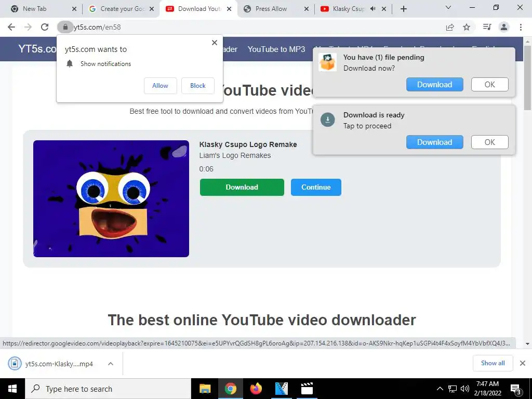Open site info lock icon in address bar
The width and height of the screenshot is (532, 399).
pos(65,27)
